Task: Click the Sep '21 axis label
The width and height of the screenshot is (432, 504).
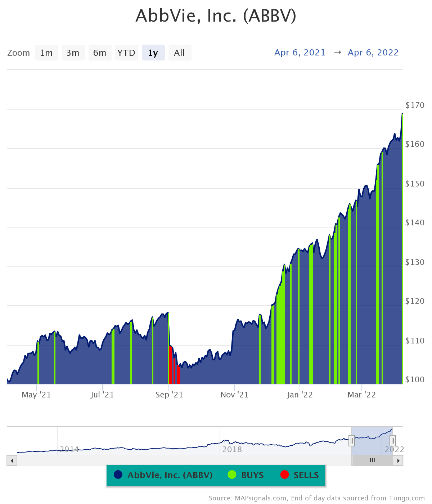Action: click(169, 395)
